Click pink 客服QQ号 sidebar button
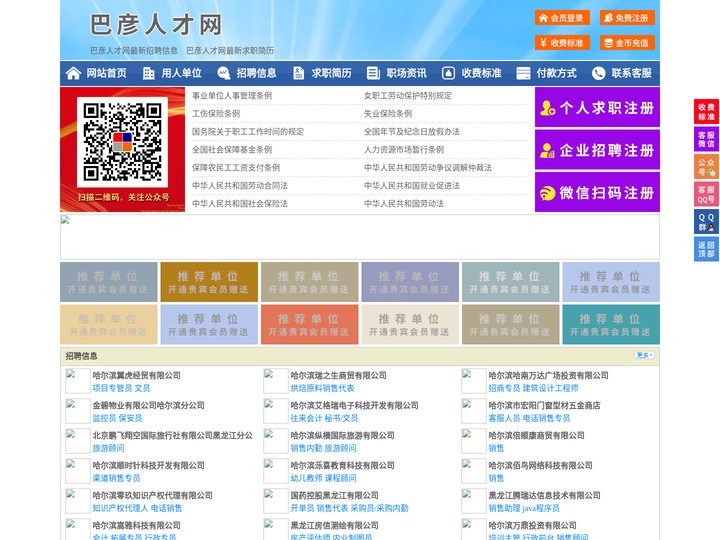 pos(706,194)
